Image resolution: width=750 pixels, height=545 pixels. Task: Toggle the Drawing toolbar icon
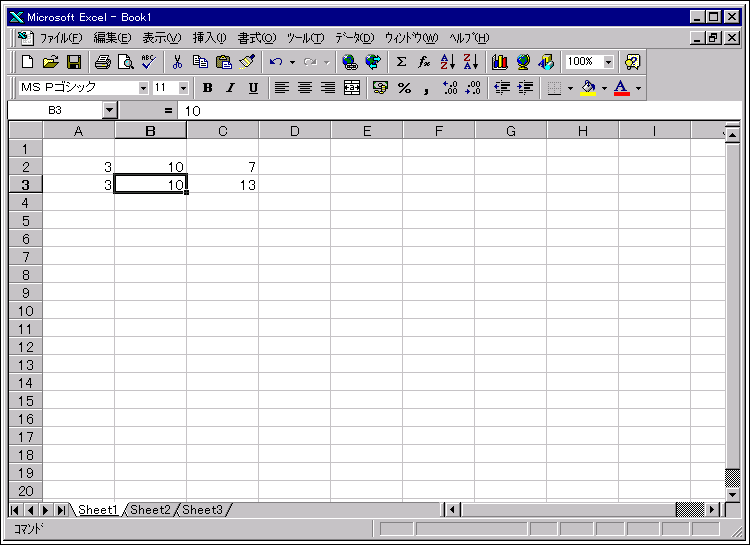click(546, 62)
